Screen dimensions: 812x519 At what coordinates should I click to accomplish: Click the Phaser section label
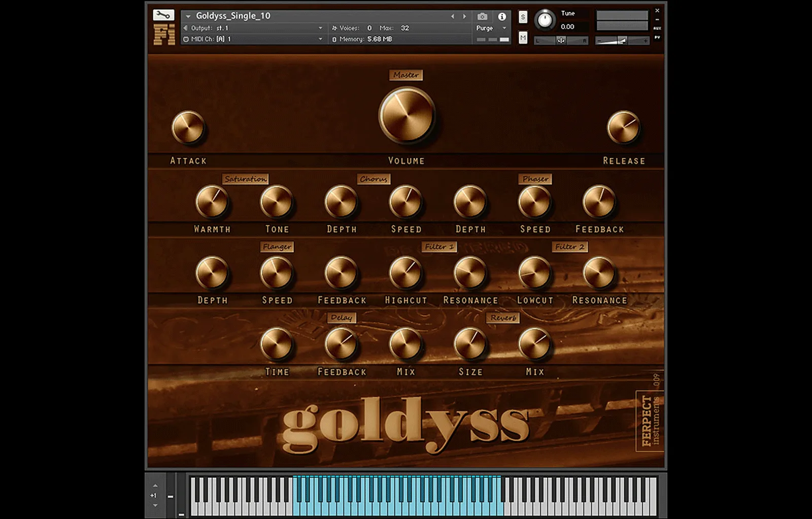click(x=535, y=179)
